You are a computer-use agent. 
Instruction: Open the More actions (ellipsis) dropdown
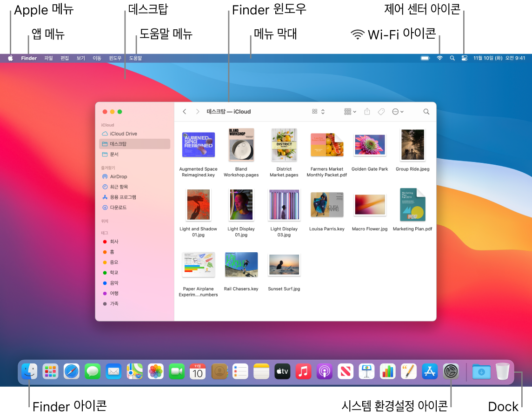398,111
